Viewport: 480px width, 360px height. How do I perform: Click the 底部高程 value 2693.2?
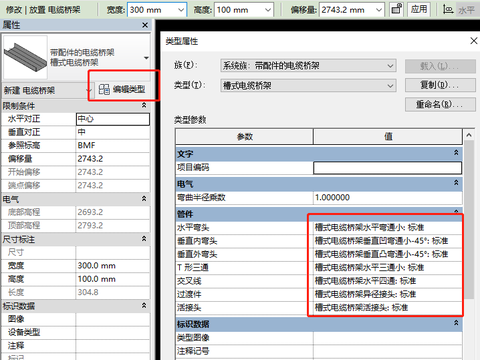click(113, 212)
